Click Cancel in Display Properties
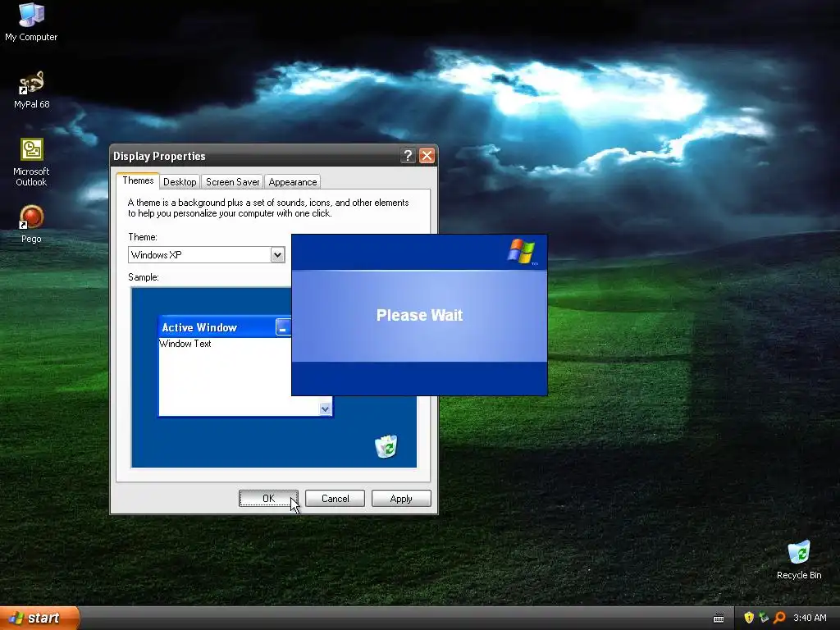The width and height of the screenshot is (840, 630). tap(335, 499)
